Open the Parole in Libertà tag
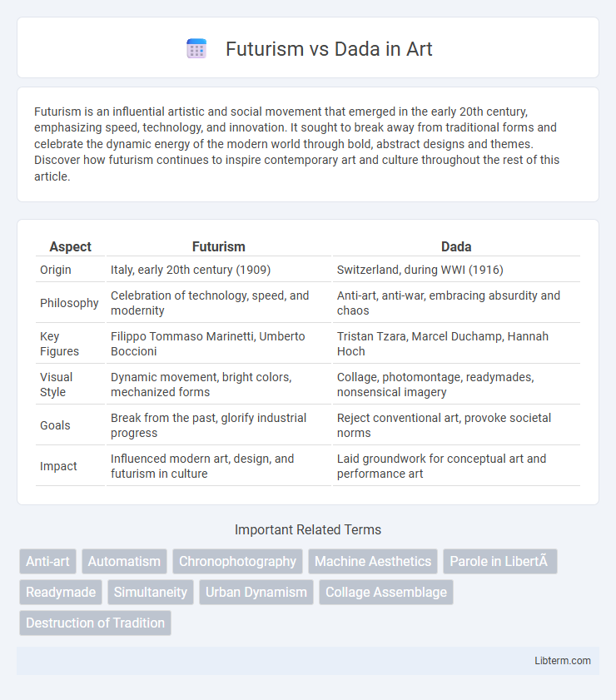 pos(500,561)
